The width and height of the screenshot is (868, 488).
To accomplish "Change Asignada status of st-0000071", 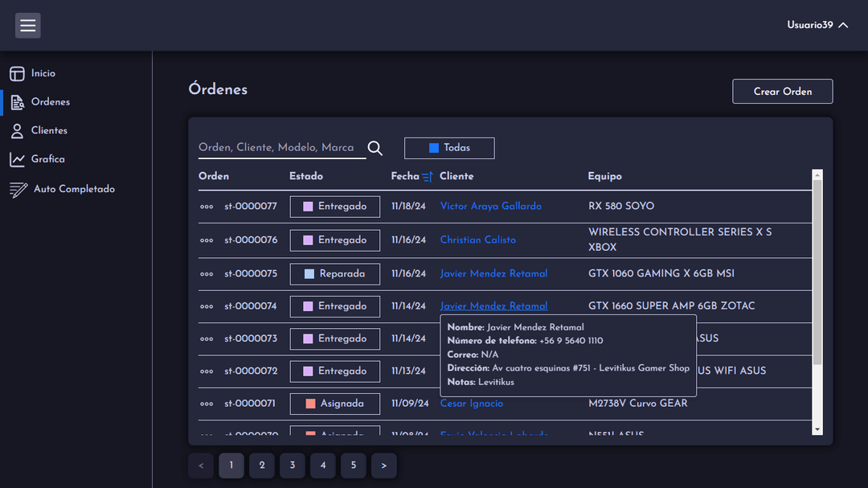I will tap(335, 404).
